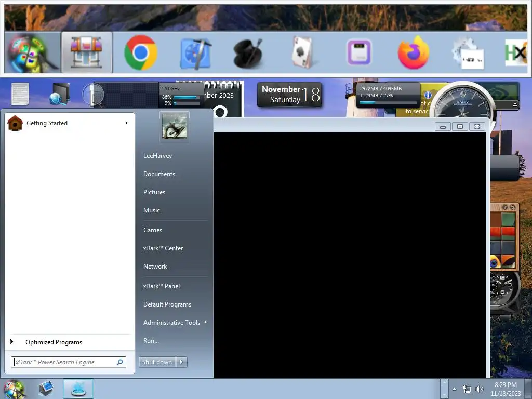
Task: Open the black folder with globe desktop icon
Action: [60, 94]
